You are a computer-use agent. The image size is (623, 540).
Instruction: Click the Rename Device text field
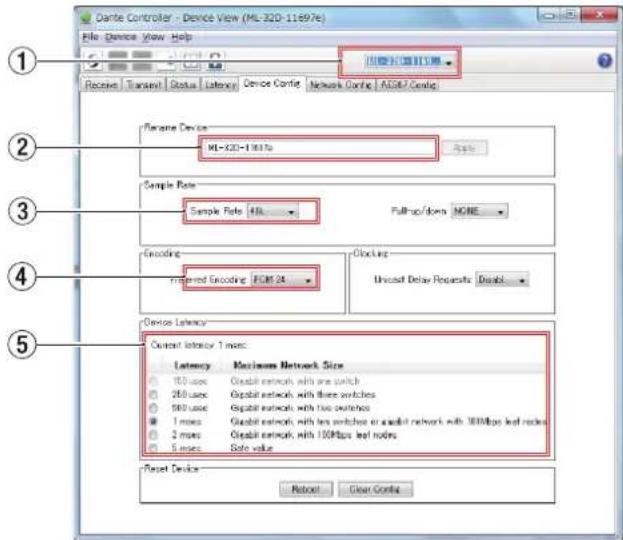[319, 148]
